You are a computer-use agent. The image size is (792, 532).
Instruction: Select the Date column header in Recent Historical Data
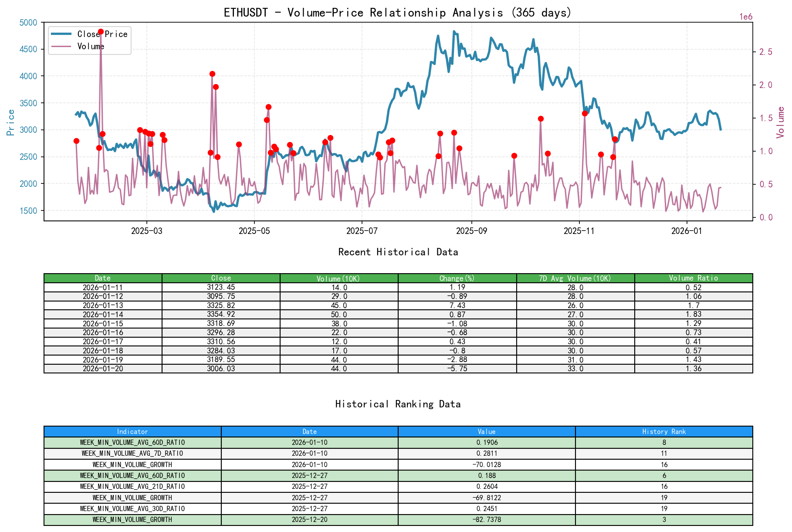(102, 278)
